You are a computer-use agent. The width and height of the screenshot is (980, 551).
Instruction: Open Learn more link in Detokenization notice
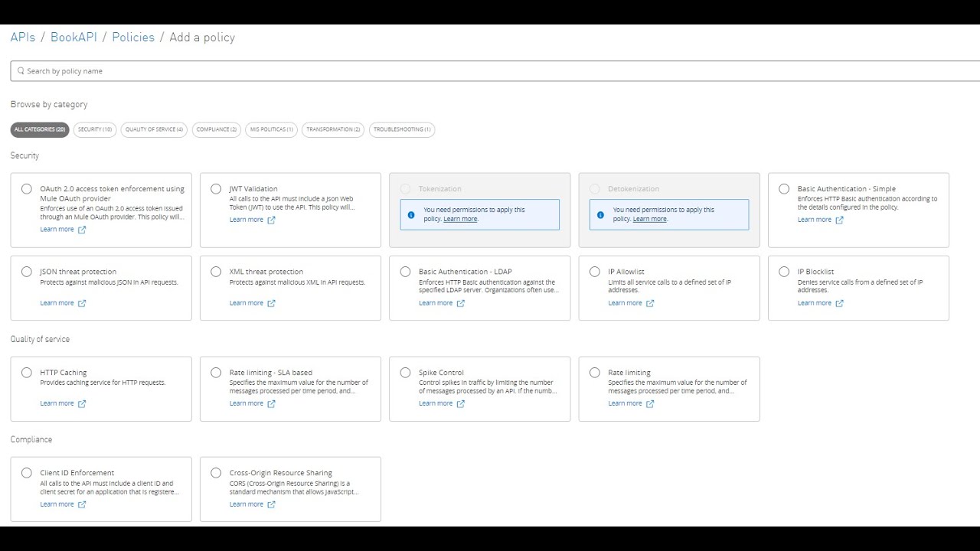pyautogui.click(x=649, y=219)
